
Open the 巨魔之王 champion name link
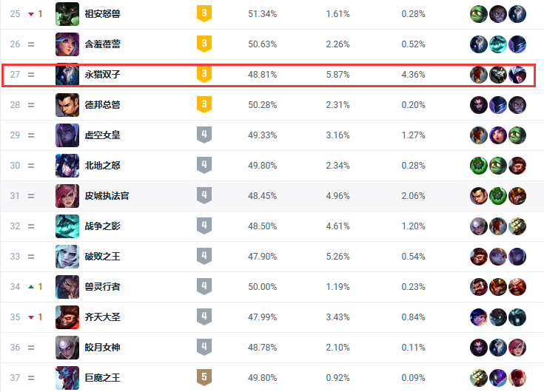pyautogui.click(x=102, y=378)
